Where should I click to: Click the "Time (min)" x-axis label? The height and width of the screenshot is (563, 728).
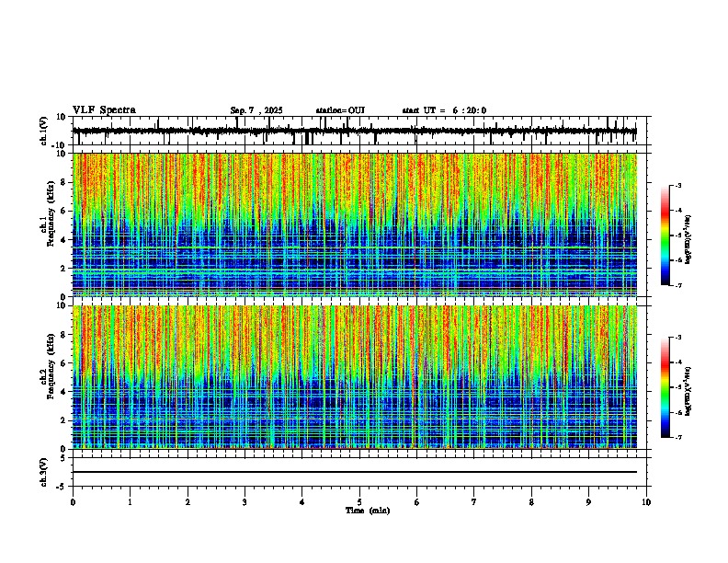[x=368, y=511]
